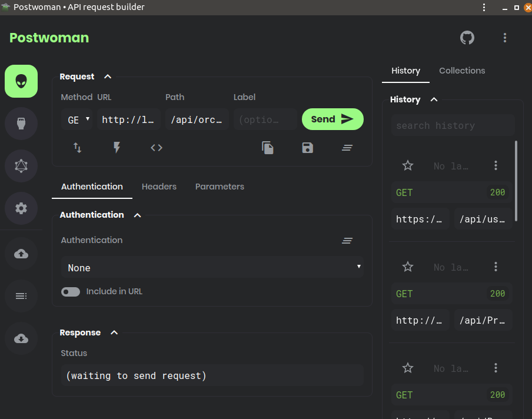532x419 pixels.
Task: Open the Method dropdown showing GE
Action: tap(77, 119)
